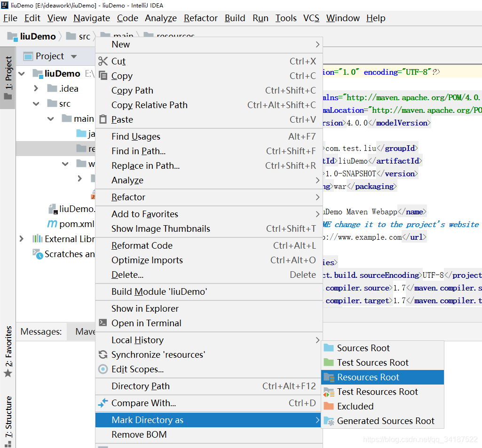Expand the External Libraries node
The image size is (482, 448).
pyautogui.click(x=21, y=239)
